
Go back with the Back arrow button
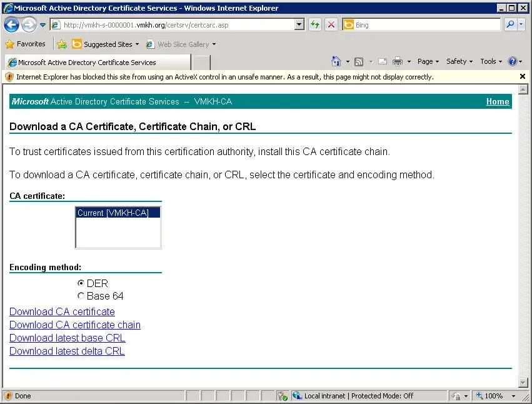coord(11,25)
